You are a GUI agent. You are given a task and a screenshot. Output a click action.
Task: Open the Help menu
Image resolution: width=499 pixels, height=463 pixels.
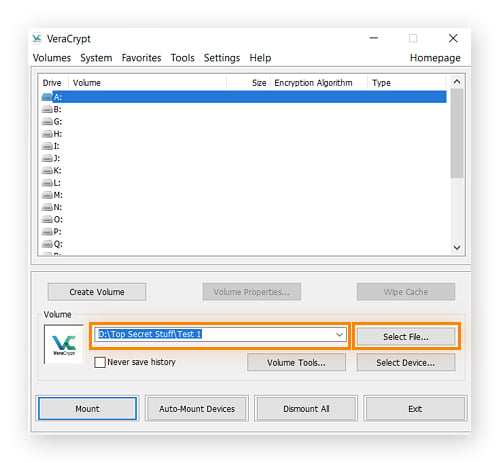pyautogui.click(x=260, y=58)
